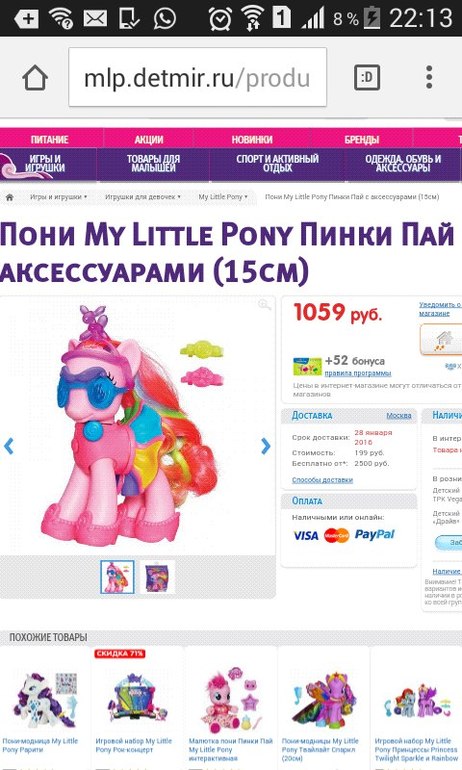Open the Спорт и активный отдых category
462x770 pixels.
(x=277, y=164)
